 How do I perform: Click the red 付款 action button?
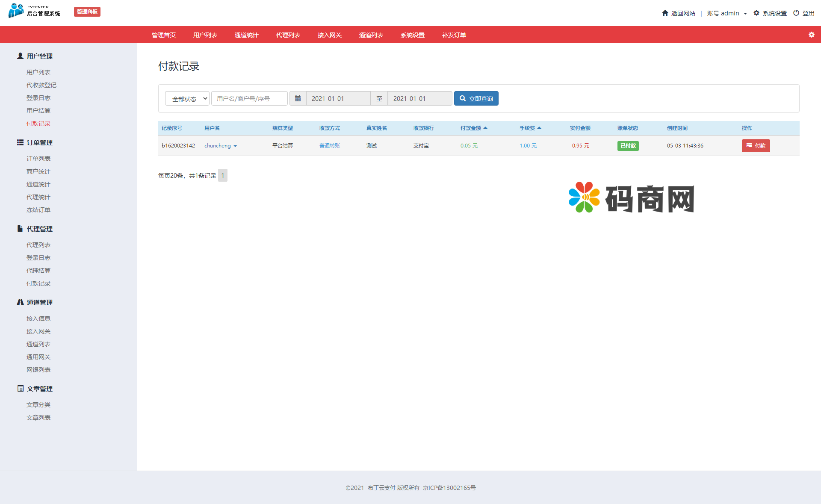pos(756,146)
